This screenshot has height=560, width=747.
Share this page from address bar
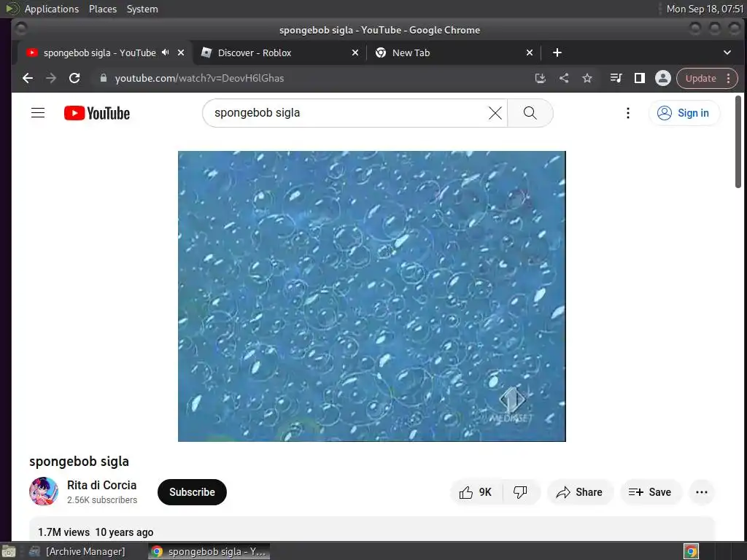[564, 78]
